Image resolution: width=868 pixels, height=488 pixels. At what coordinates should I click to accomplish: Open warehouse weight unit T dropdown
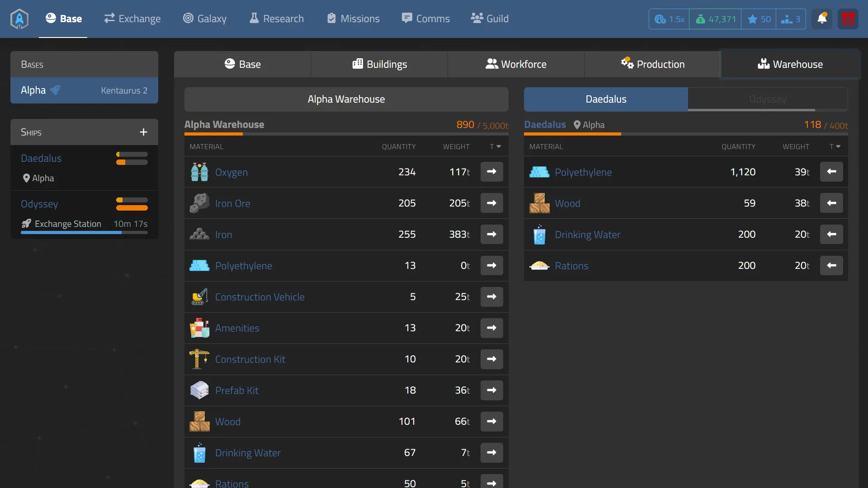(495, 146)
